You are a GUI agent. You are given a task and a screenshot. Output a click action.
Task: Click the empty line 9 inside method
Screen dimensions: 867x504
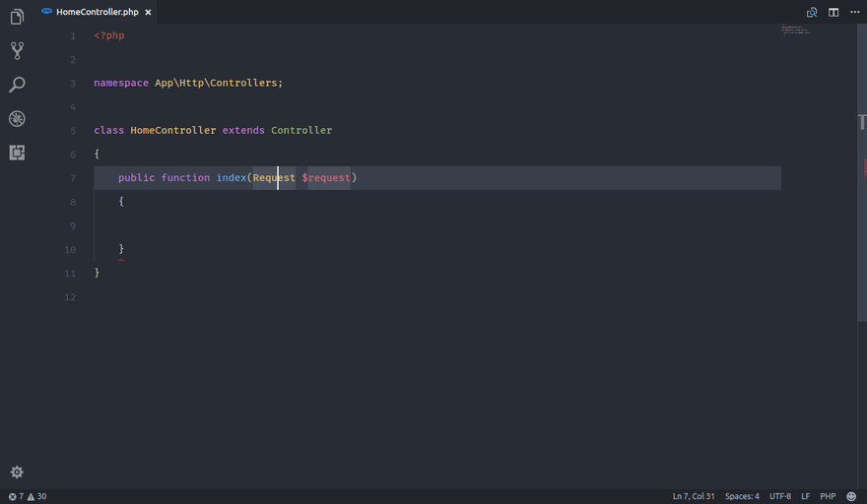tap(436, 225)
